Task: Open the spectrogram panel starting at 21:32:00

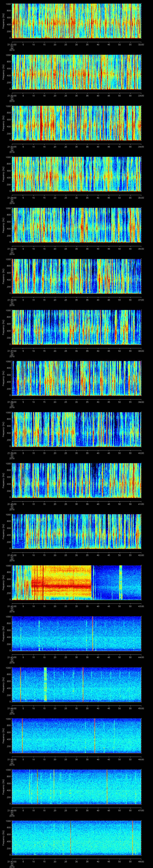Action: (x=77, y=72)
